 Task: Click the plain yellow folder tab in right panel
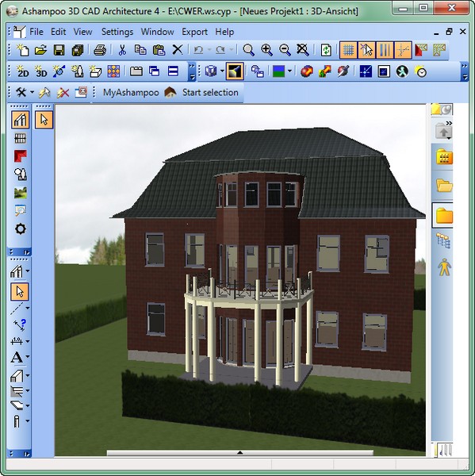pos(444,216)
